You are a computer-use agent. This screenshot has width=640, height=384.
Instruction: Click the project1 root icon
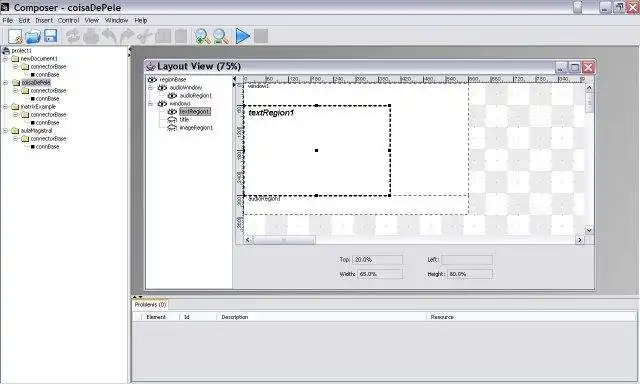click(x=6, y=51)
